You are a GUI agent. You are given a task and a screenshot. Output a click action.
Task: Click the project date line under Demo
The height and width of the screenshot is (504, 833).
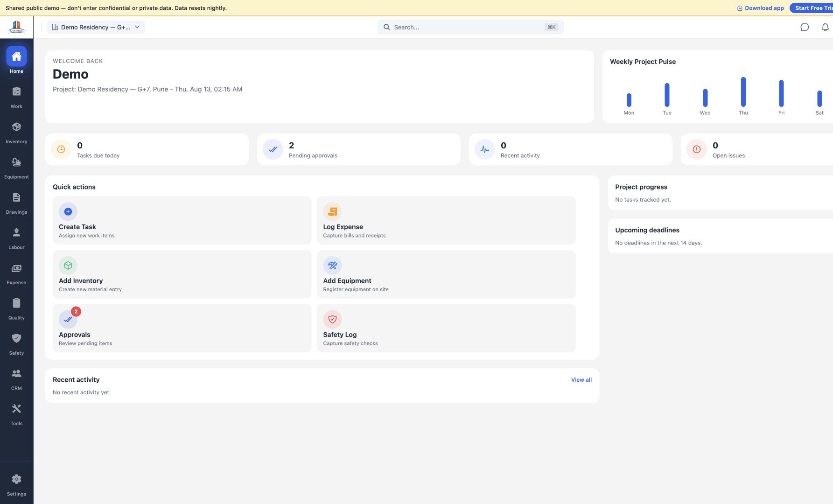pos(147,89)
